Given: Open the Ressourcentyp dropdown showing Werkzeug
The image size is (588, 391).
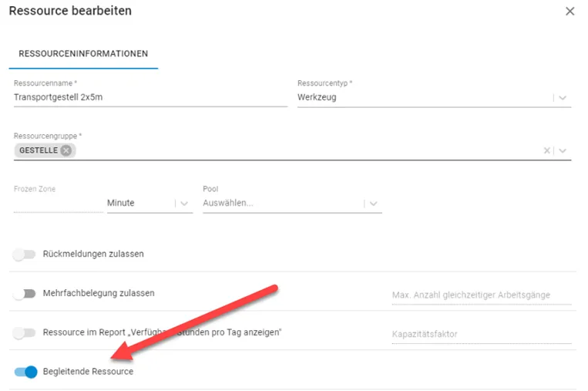Looking at the screenshot, I should [434, 98].
